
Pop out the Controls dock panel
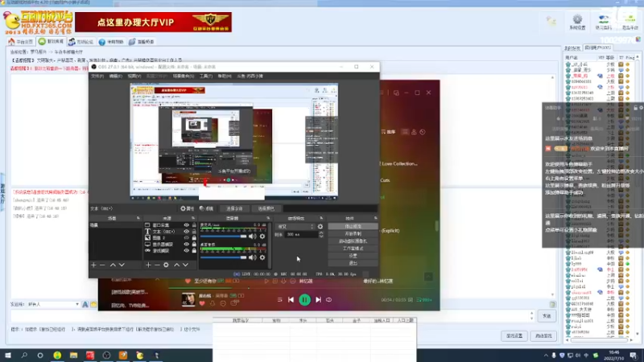[x=375, y=218]
